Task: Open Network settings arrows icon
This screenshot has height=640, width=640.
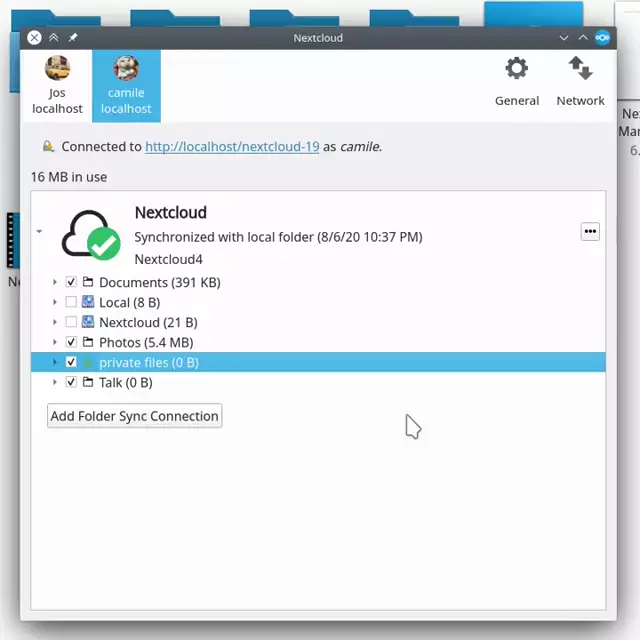Action: coord(580,68)
